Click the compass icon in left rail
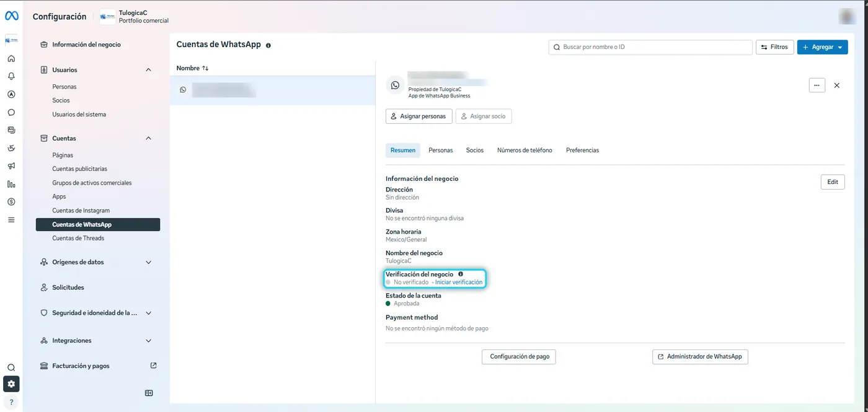 point(11,95)
